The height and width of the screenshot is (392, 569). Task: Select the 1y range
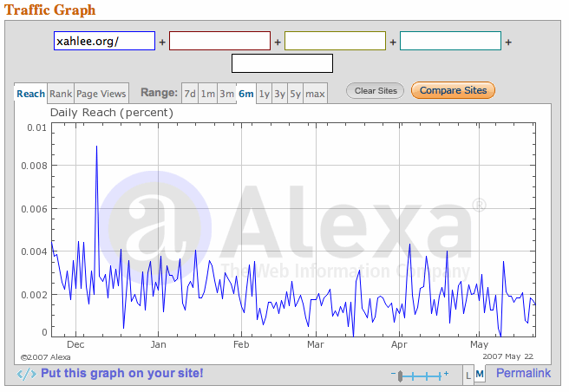click(264, 94)
